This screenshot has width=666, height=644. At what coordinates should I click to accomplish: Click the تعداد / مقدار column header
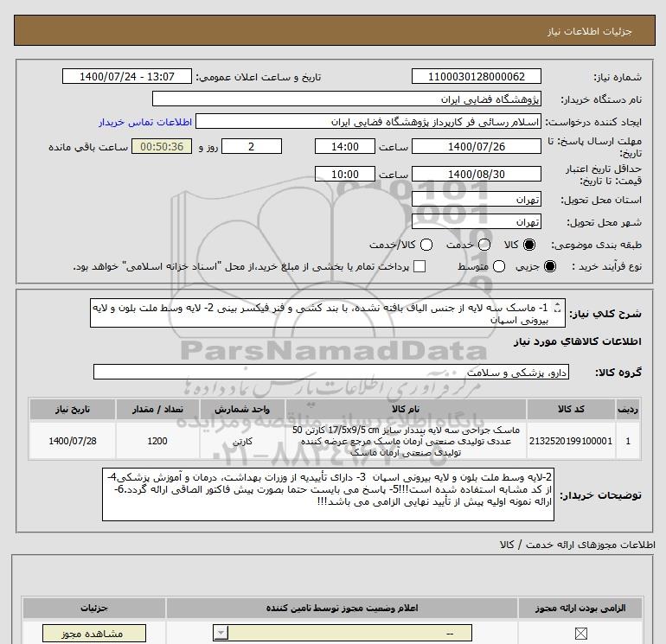click(x=157, y=409)
